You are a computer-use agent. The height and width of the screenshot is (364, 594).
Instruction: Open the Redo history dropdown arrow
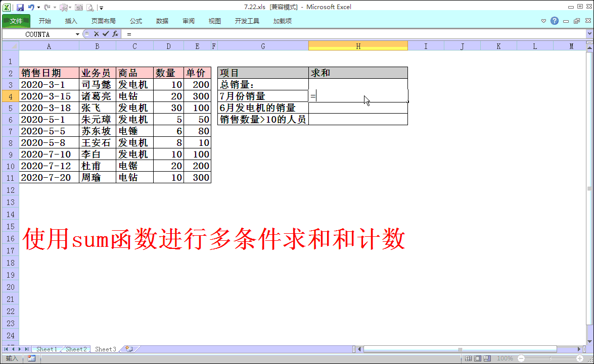(55, 7)
